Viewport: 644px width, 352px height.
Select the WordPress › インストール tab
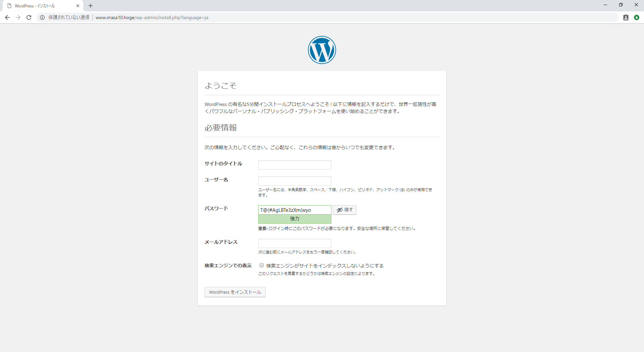tap(43, 6)
